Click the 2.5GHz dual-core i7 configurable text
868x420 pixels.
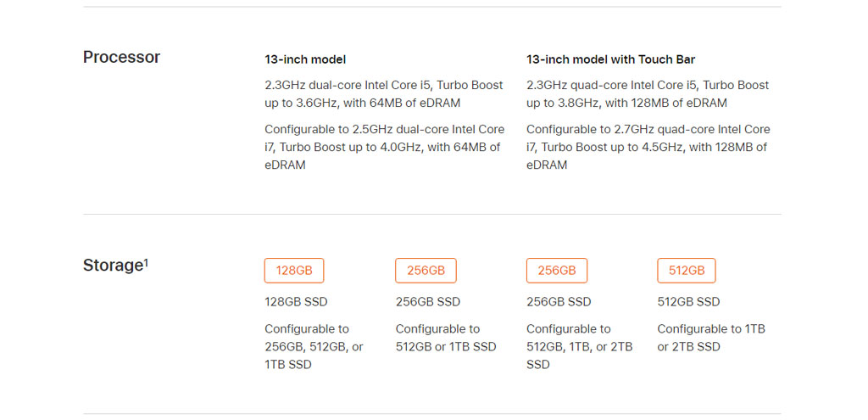point(384,148)
